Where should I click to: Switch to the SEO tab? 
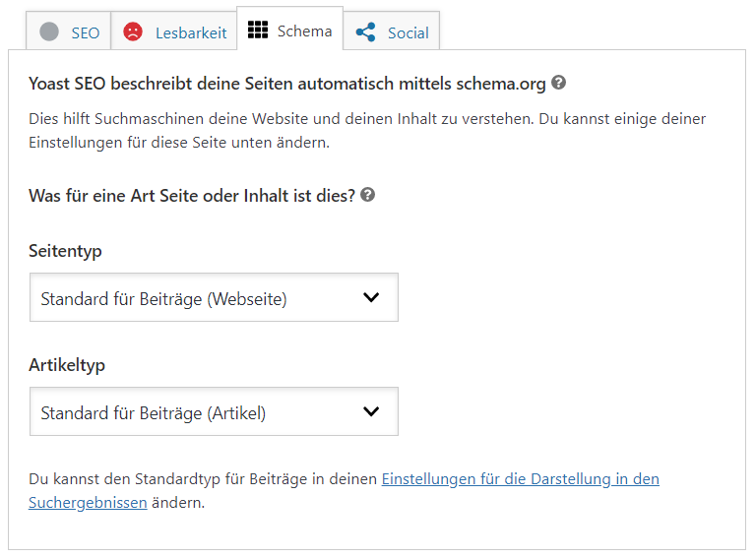pyautogui.click(x=69, y=31)
